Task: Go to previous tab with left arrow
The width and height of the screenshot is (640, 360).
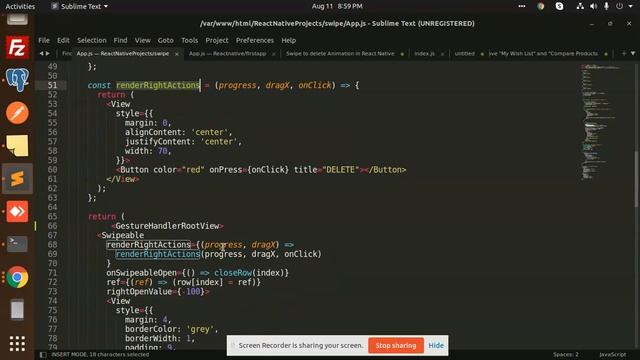Action: tap(41, 53)
